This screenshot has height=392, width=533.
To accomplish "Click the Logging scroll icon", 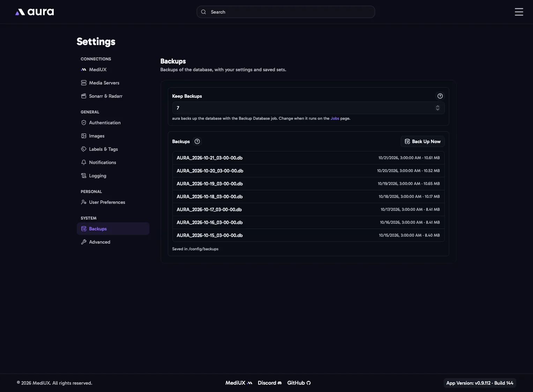I will tap(84, 176).
